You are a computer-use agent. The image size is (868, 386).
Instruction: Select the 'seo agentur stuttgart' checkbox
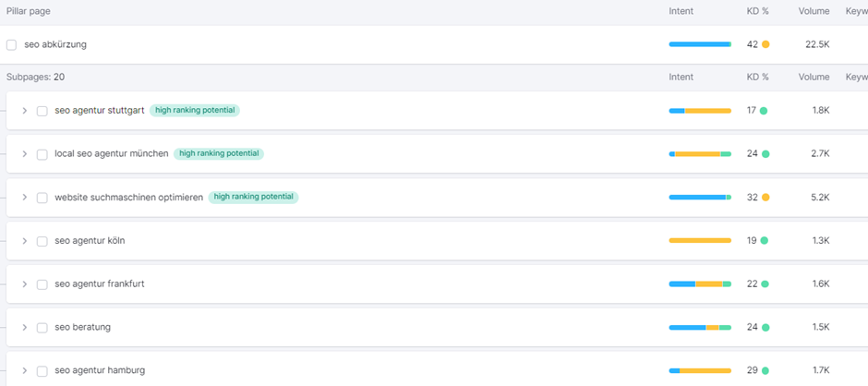tap(42, 111)
